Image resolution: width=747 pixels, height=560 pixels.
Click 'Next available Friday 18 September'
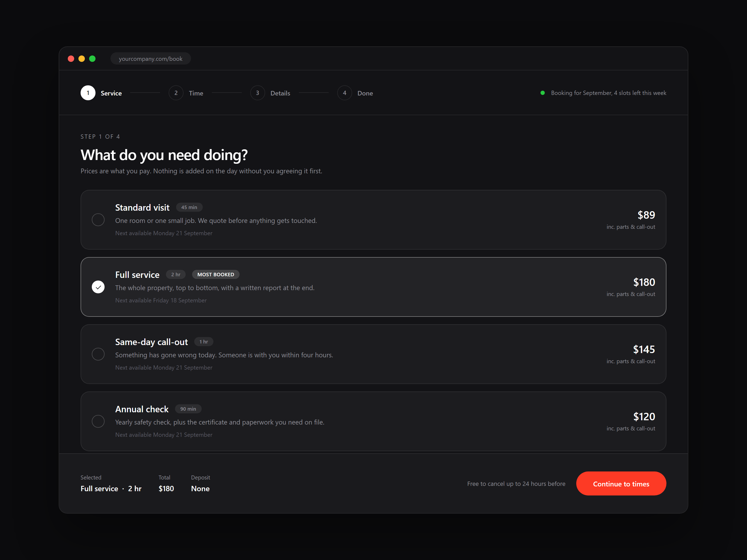point(161,300)
